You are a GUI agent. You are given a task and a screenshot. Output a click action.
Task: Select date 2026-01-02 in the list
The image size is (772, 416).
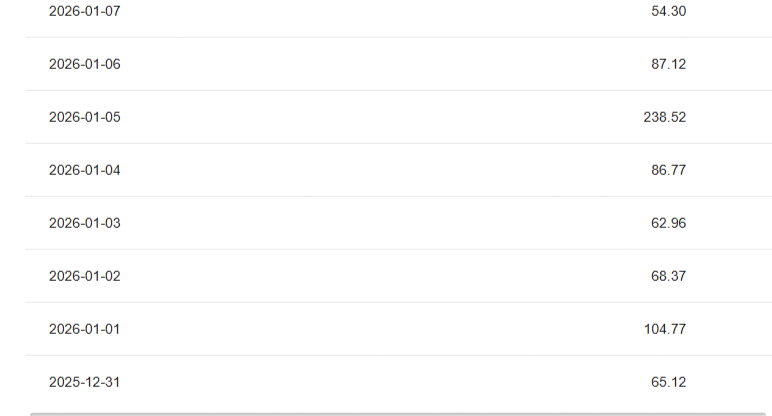click(x=84, y=276)
